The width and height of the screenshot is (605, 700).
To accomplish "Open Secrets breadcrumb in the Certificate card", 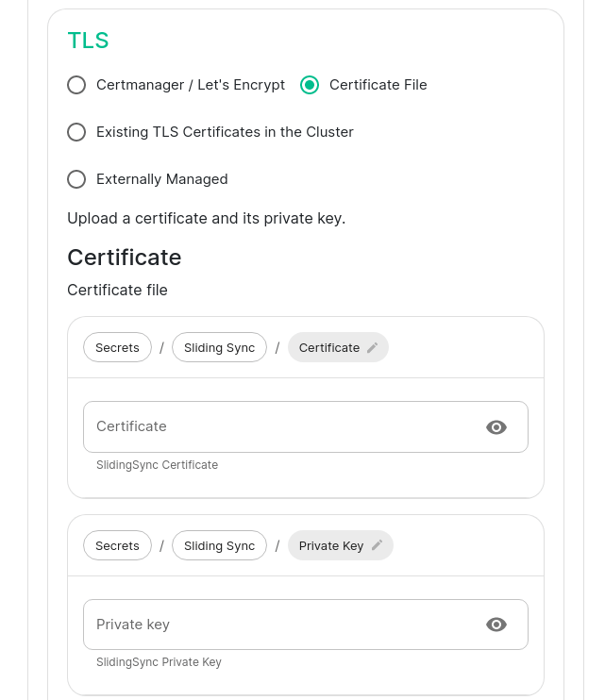I will (117, 348).
